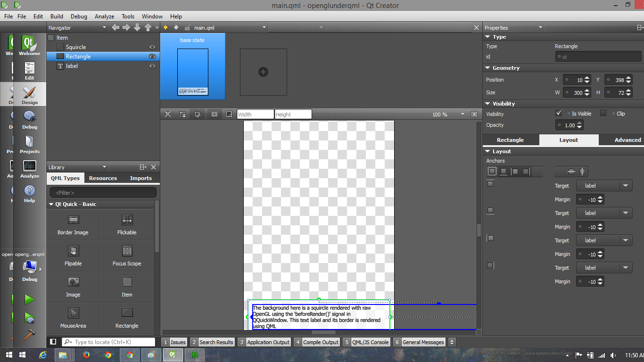Show the Issues output pane

(x=174, y=342)
